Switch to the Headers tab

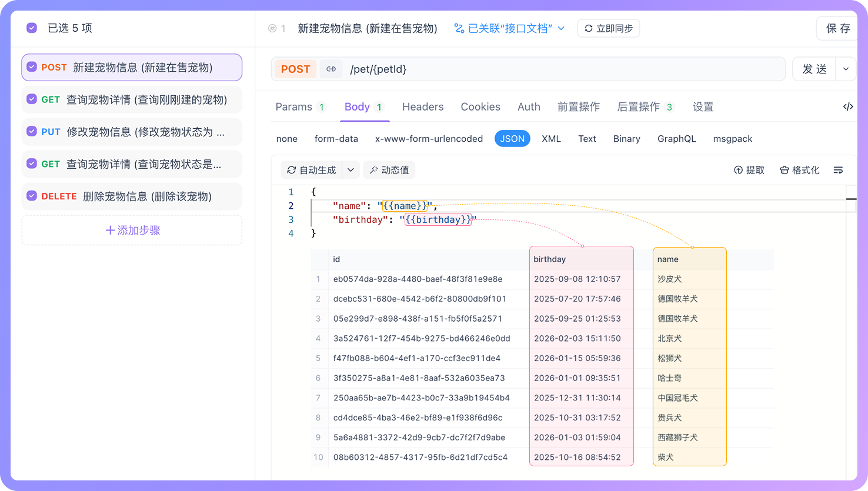[423, 106]
